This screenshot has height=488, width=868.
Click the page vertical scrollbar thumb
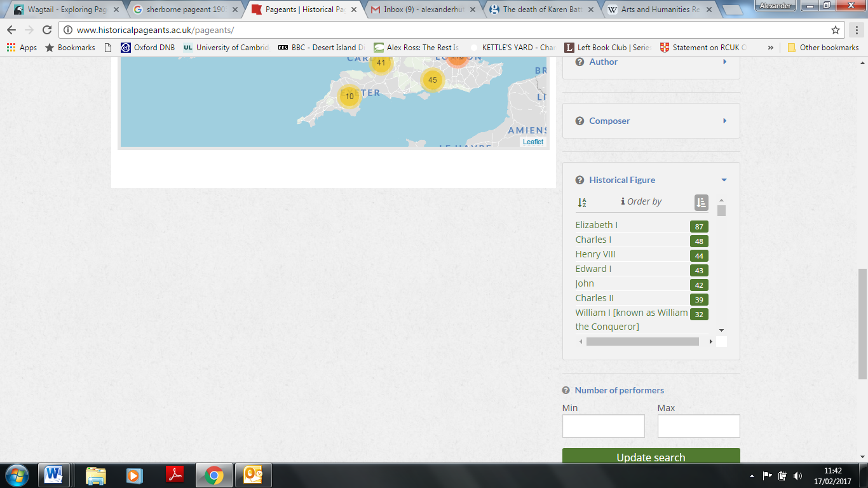tap(862, 323)
